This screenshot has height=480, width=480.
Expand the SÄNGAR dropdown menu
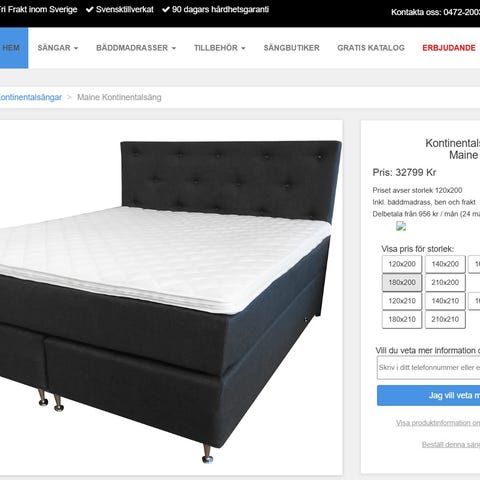(58, 48)
